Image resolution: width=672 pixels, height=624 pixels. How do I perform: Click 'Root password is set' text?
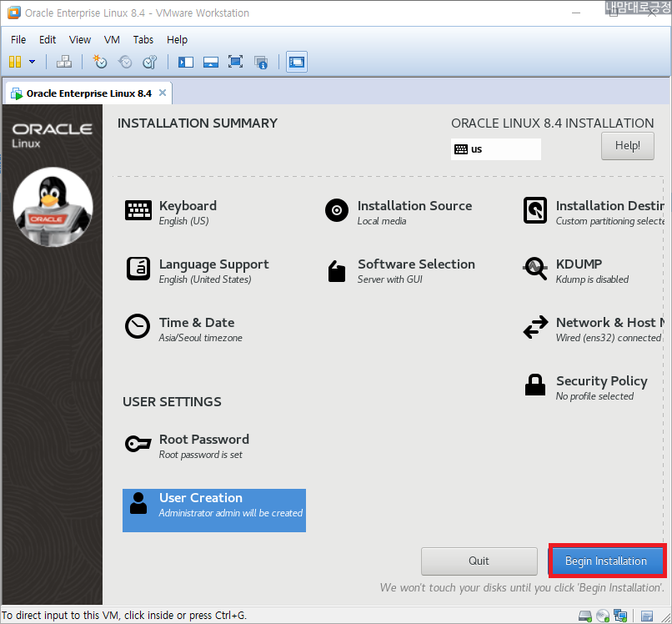[200, 455]
